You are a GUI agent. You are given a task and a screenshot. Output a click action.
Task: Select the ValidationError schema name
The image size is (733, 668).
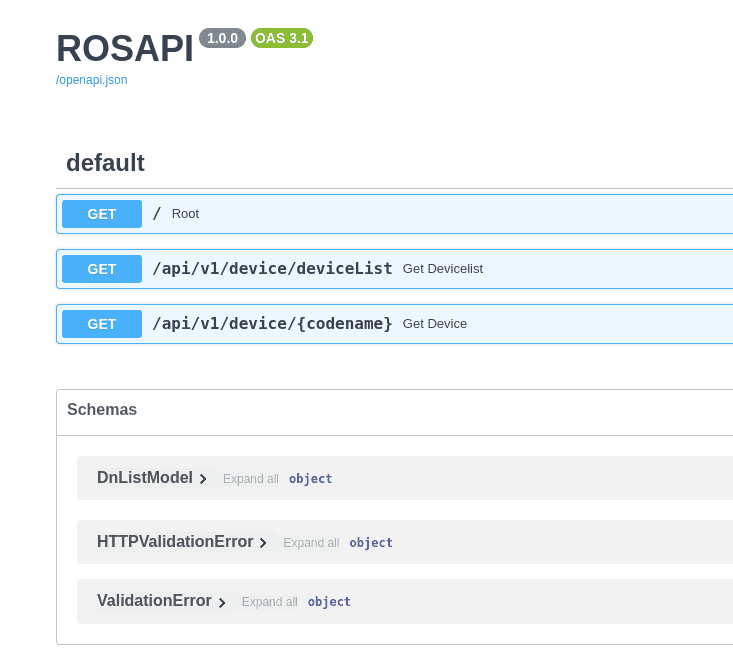tap(154, 601)
